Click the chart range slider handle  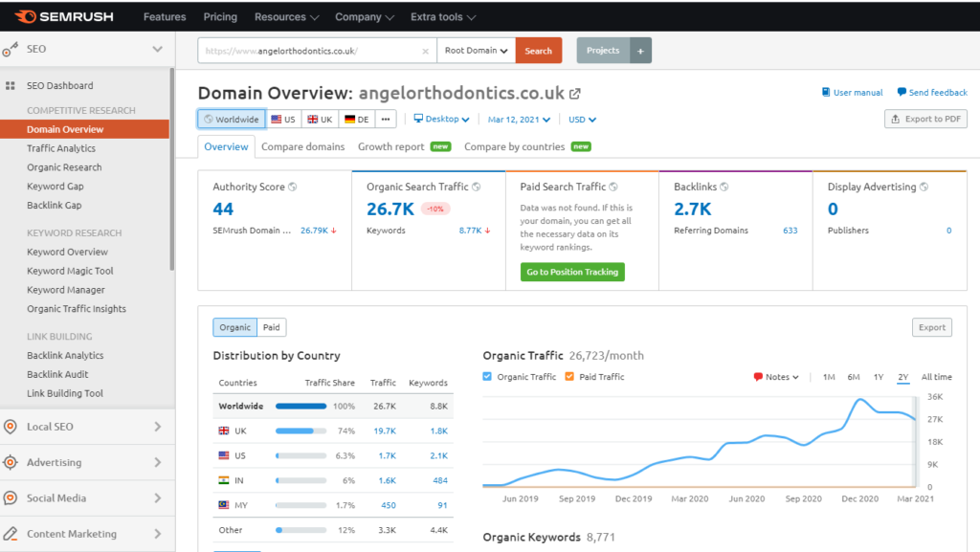[x=918, y=441]
